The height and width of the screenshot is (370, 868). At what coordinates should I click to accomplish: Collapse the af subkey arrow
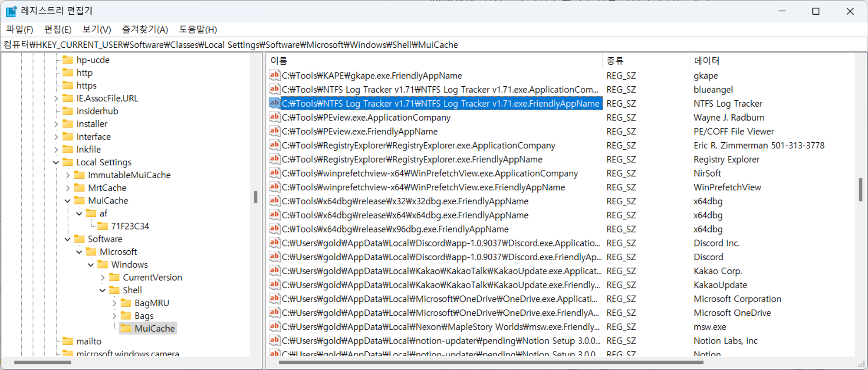(79, 213)
